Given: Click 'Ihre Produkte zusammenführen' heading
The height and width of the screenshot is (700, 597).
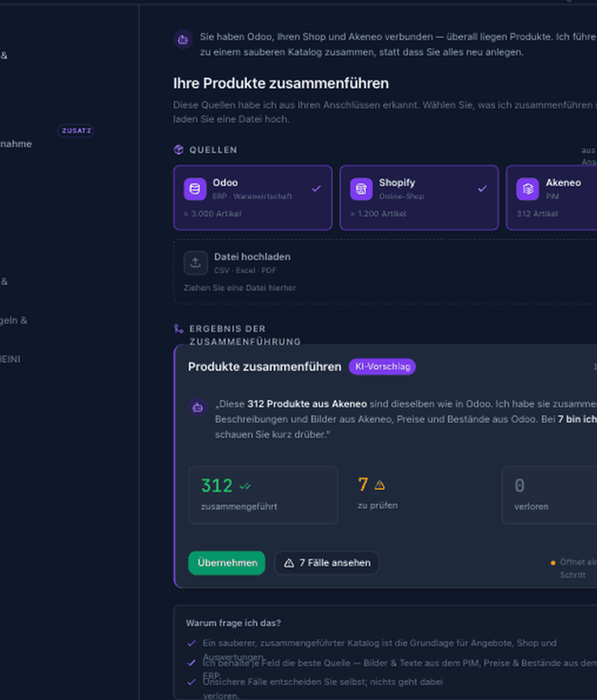Looking at the screenshot, I should [281, 83].
